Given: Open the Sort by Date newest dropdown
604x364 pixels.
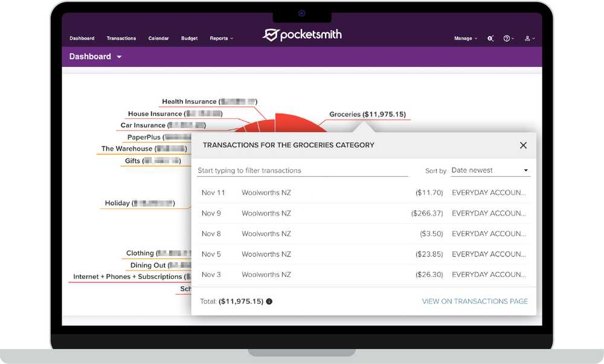Looking at the screenshot, I should pyautogui.click(x=490, y=170).
